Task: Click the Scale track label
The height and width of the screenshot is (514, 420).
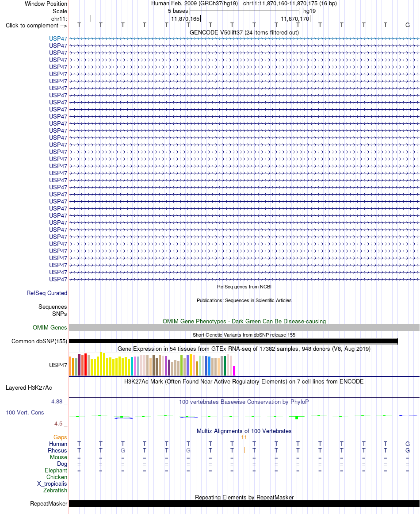Action: [60, 11]
